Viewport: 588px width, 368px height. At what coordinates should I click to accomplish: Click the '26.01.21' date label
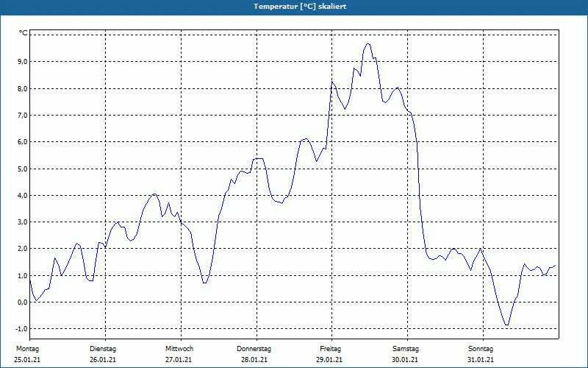(103, 360)
